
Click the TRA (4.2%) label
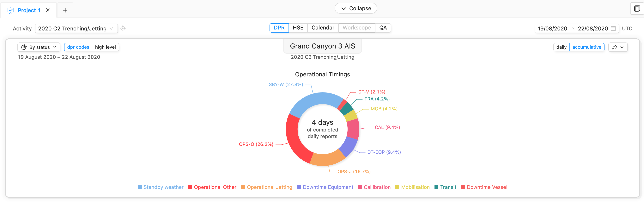tap(377, 99)
